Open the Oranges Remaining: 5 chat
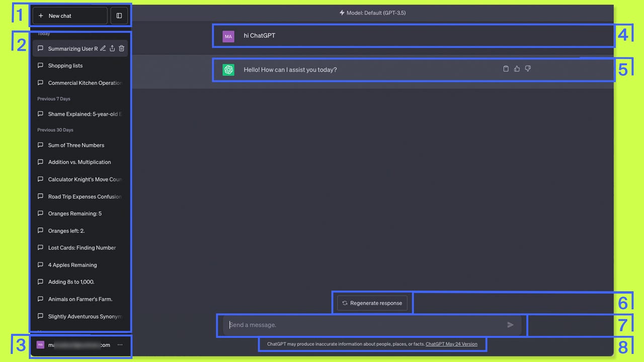644x362 pixels. point(80,214)
